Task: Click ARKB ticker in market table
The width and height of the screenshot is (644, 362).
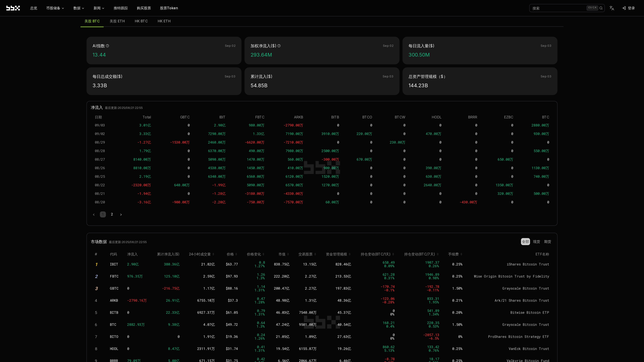Action: (114, 301)
